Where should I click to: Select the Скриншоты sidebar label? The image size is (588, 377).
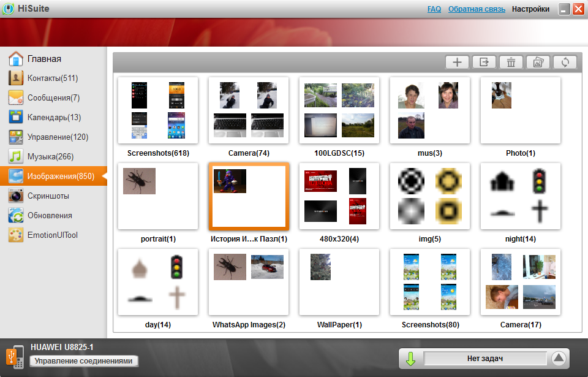[x=48, y=196]
